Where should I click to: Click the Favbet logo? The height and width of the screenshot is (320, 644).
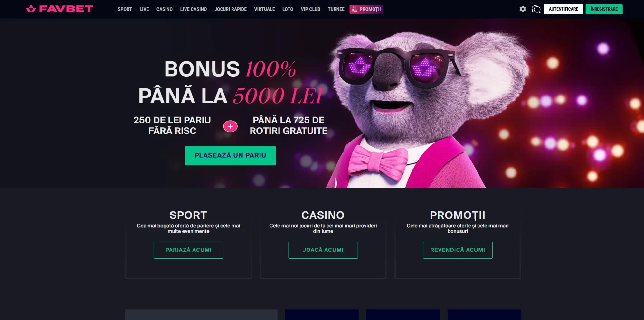[60, 9]
